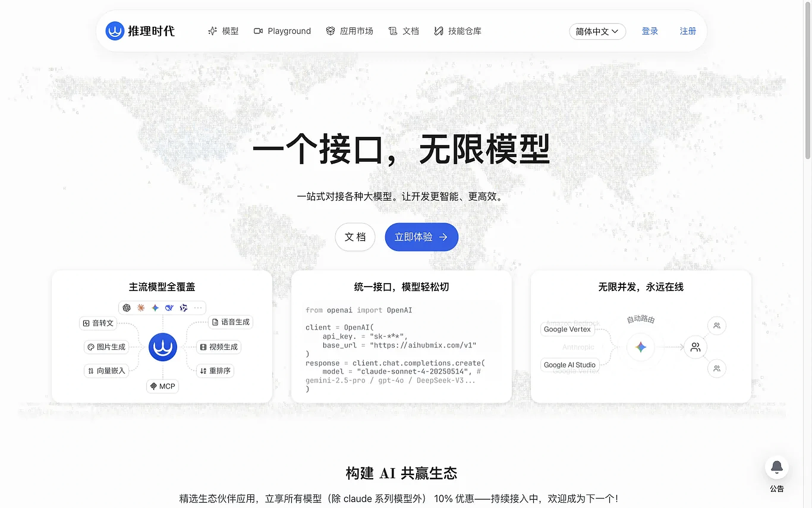The height and width of the screenshot is (508, 812).
Task: Click the Qwen logo icon
Action: [184, 308]
